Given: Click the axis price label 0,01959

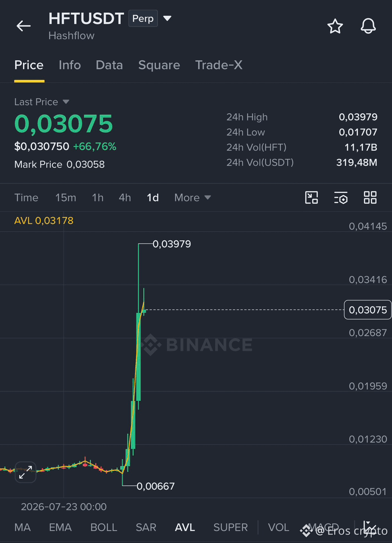Looking at the screenshot, I should pos(368,386).
